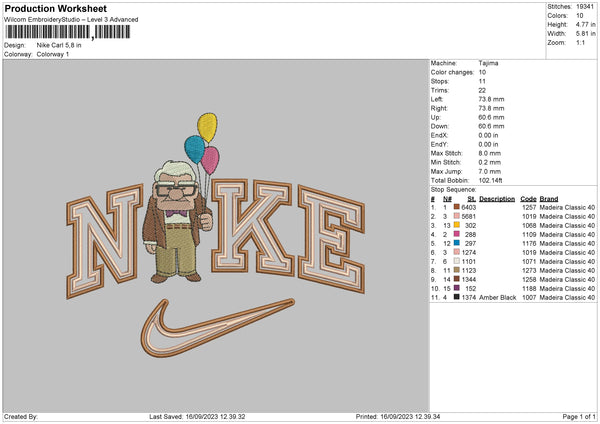Select the Trims value 22
600x424 pixels.
(482, 90)
